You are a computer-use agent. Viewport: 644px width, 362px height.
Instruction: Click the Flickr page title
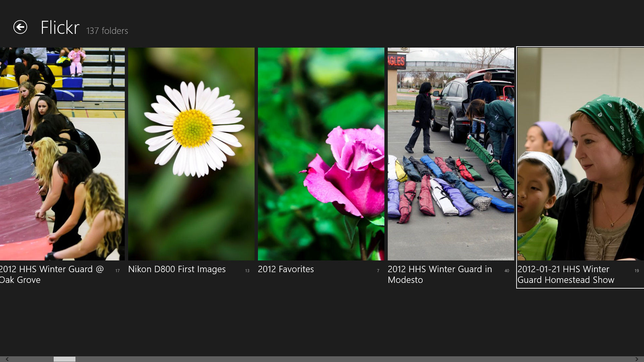(60, 27)
